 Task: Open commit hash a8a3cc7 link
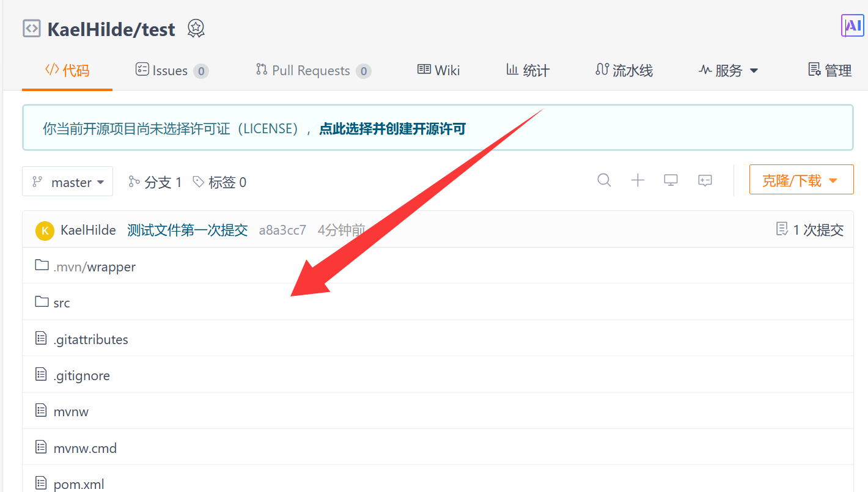pos(282,230)
